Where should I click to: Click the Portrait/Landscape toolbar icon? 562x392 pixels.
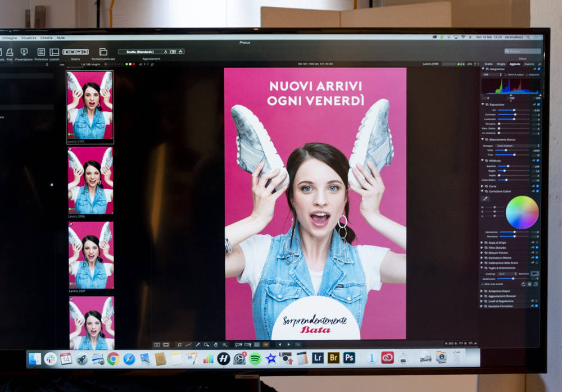[103, 52]
